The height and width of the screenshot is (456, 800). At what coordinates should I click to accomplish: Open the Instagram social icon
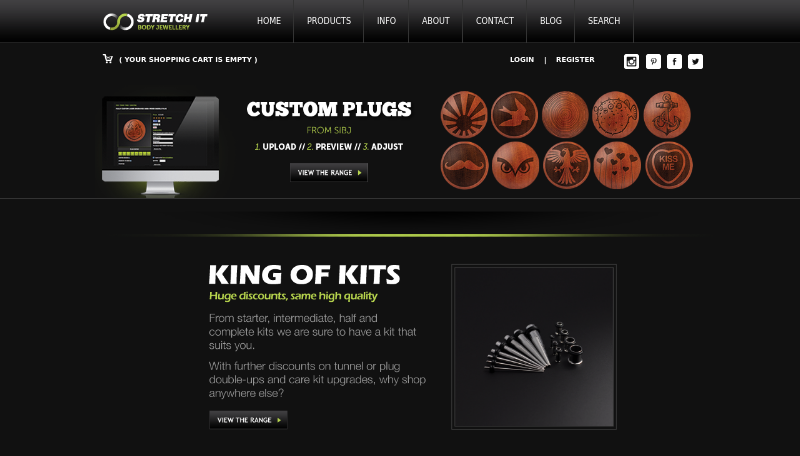(631, 61)
